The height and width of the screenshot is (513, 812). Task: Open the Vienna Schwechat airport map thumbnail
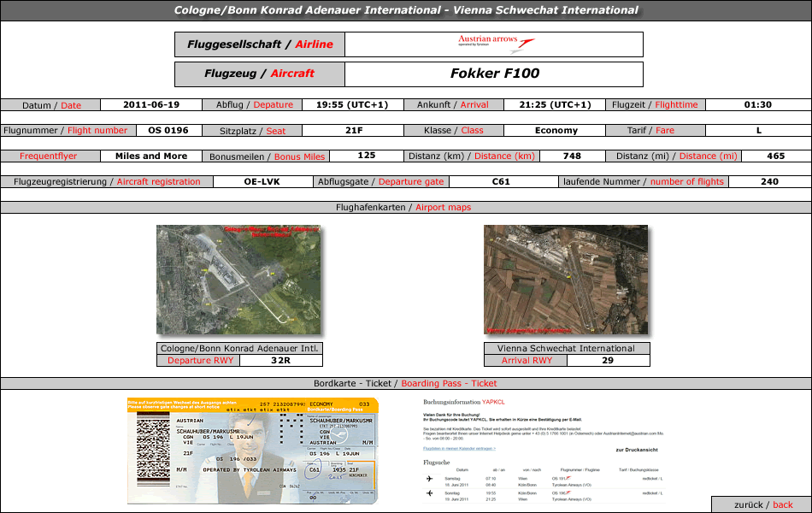(566, 280)
